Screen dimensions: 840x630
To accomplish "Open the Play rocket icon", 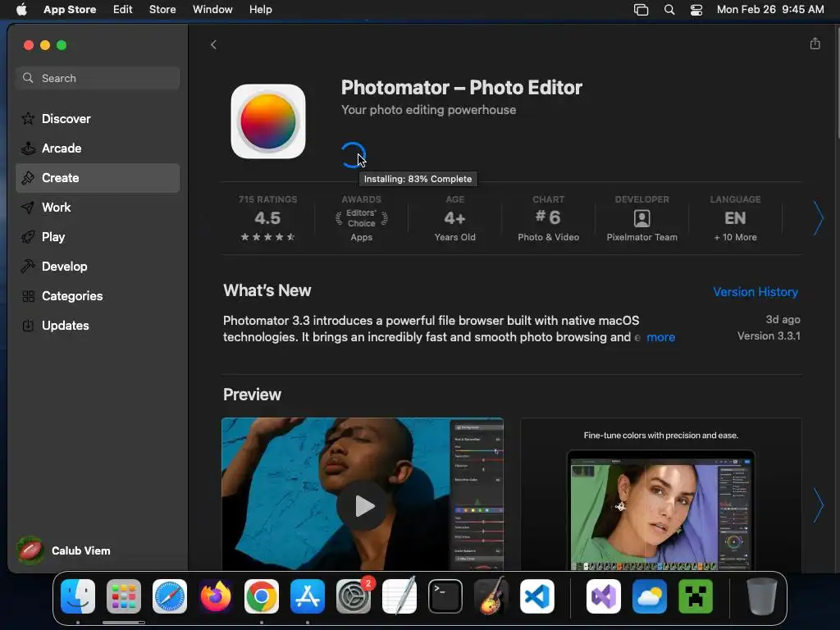I will pyautogui.click(x=28, y=237).
